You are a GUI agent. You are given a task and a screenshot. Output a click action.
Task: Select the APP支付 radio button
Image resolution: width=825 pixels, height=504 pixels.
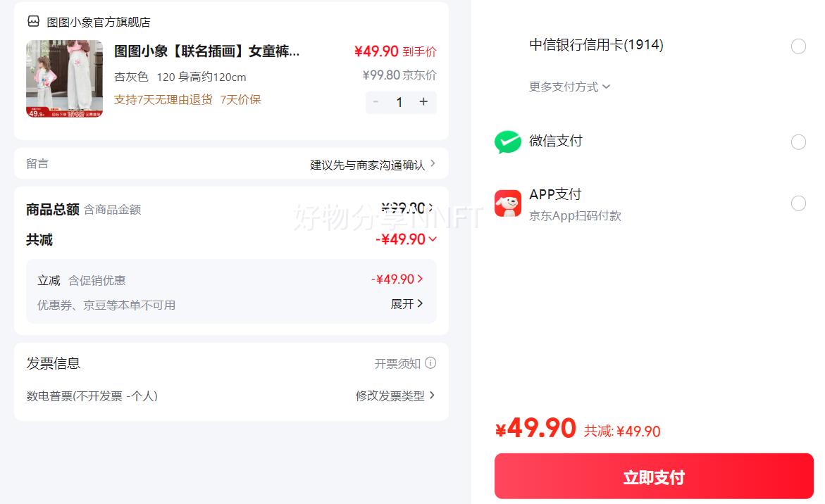(x=798, y=203)
